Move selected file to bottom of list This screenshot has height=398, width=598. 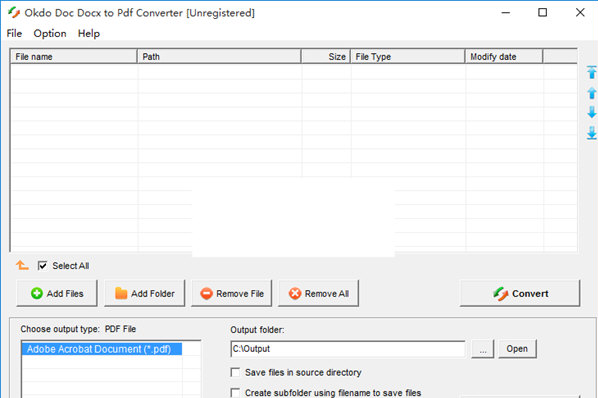pyautogui.click(x=592, y=133)
